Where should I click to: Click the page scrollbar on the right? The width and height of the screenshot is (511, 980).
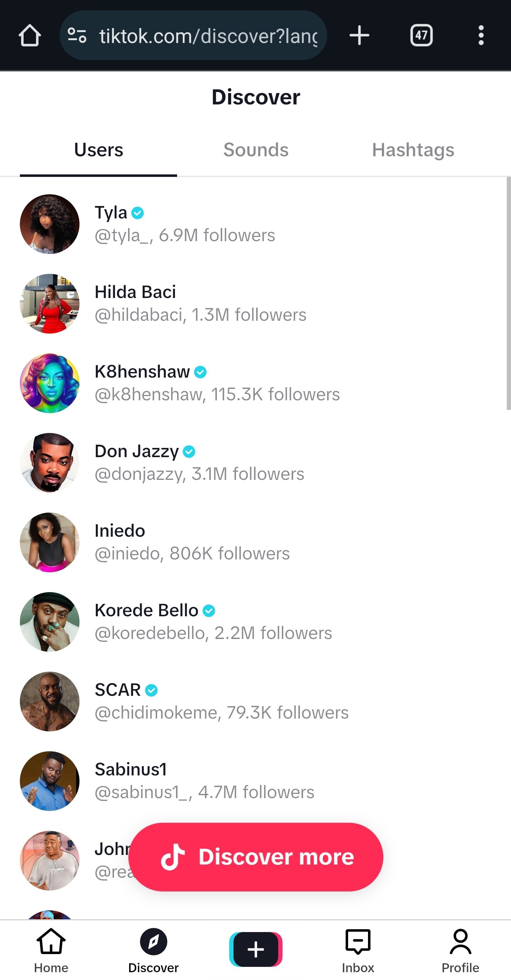(508, 294)
